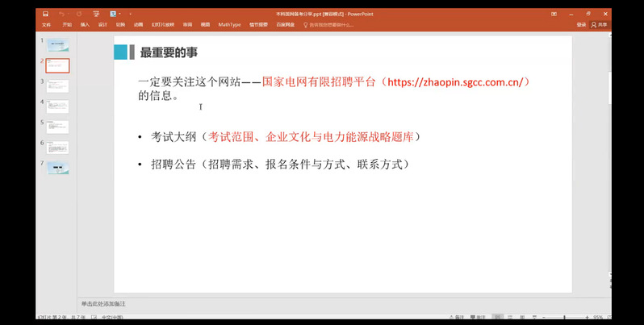Click the 登录 (Sign in) link
This screenshot has width=644, height=325.
[581, 25]
